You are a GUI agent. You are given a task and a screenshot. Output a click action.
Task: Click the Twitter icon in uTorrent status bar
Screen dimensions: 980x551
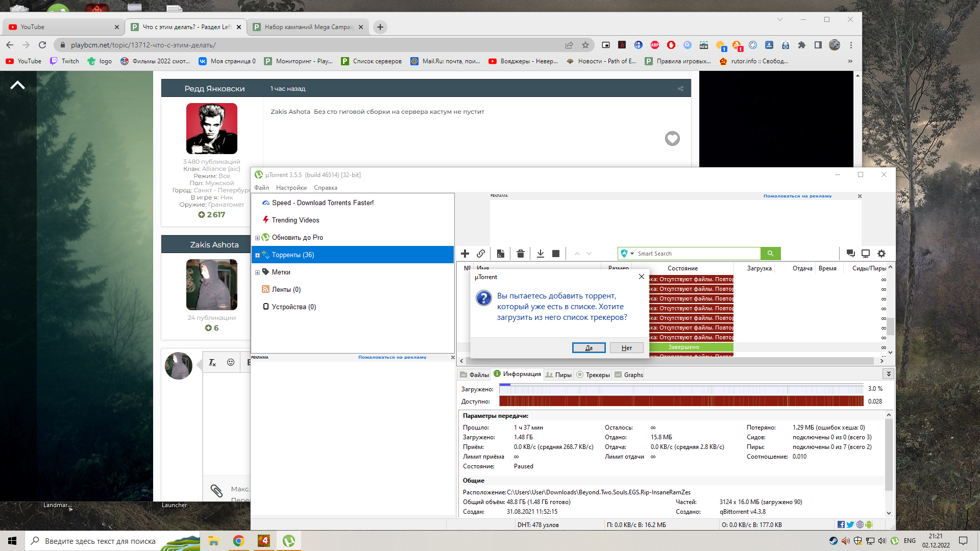pos(850,524)
